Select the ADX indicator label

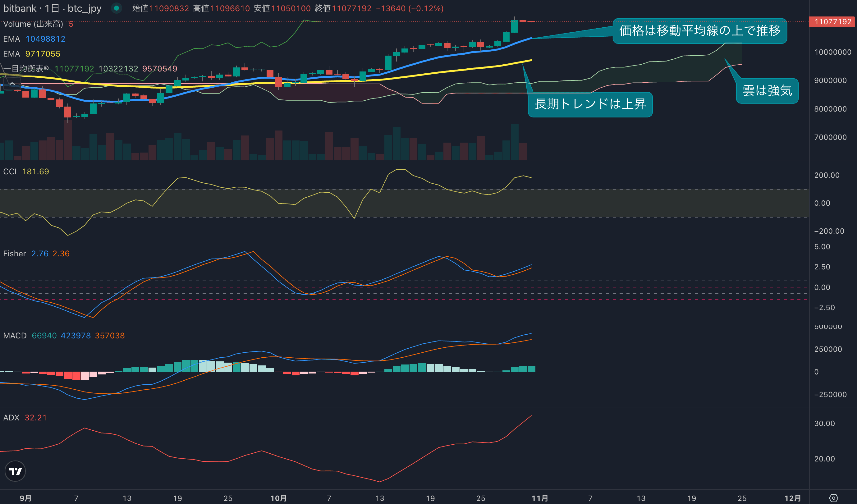(x=11, y=417)
